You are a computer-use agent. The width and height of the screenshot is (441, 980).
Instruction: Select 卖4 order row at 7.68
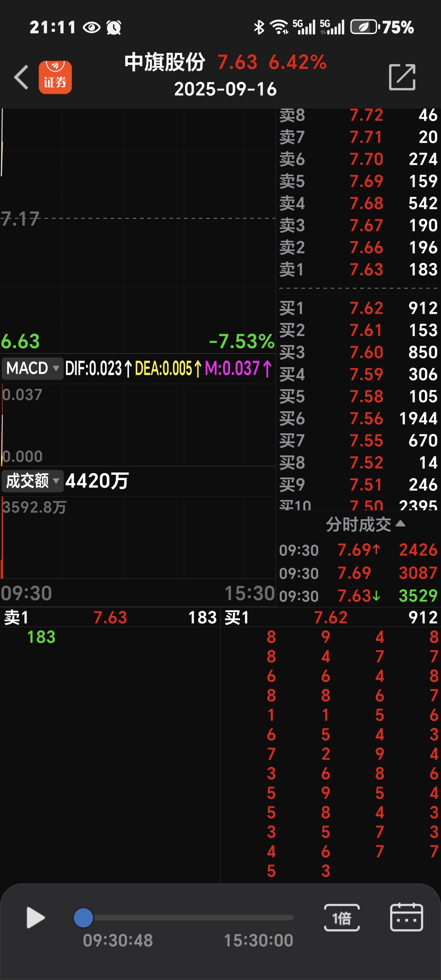358,203
